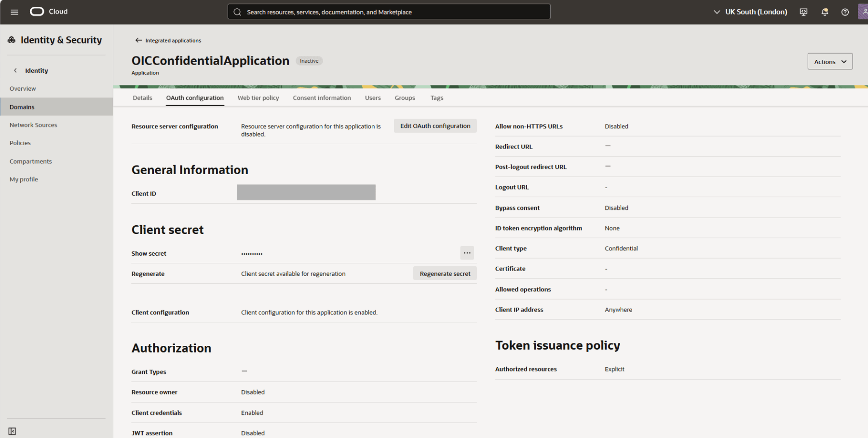Open the Consent information tab
This screenshot has width=868, height=438.
click(322, 98)
